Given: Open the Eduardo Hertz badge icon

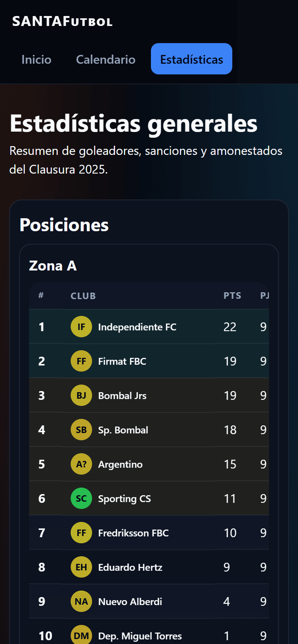Looking at the screenshot, I should click(x=81, y=567).
